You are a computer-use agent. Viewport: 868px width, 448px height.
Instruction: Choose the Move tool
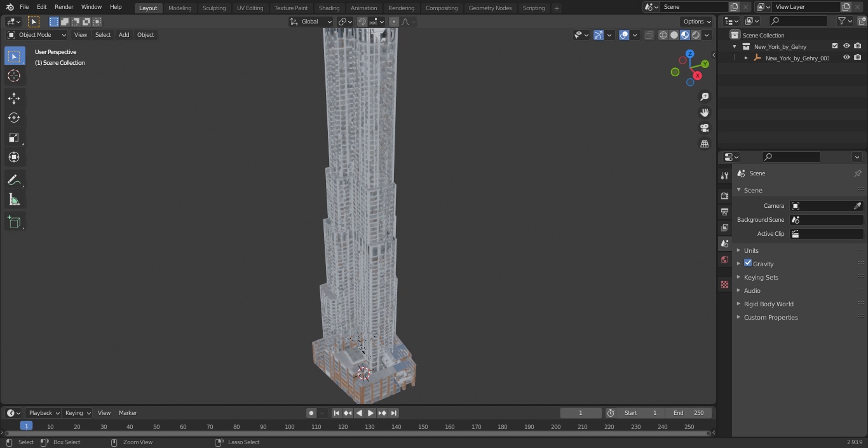click(x=14, y=98)
